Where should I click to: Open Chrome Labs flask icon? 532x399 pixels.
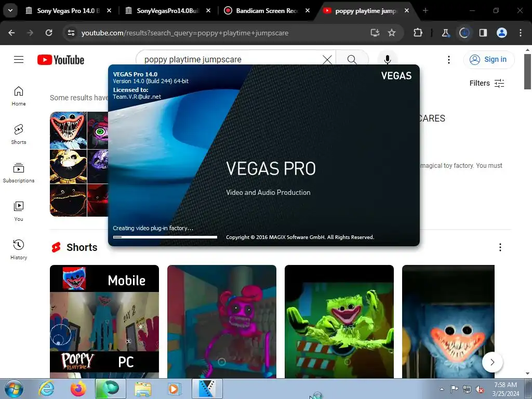click(x=445, y=33)
